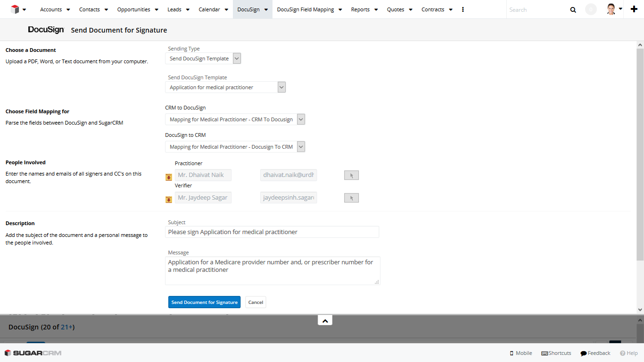Expand the cube module menu arrow
Viewport: 644px width, 362px height.
click(x=24, y=9)
